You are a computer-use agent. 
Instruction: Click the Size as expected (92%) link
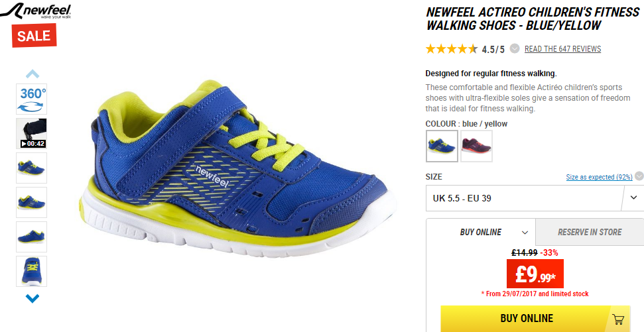[599, 177]
